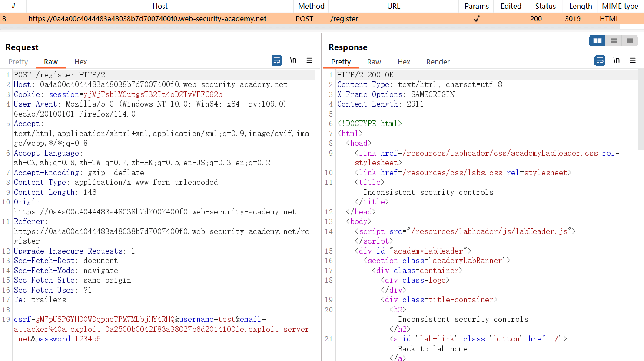
Task: Toggle word wrap in Response panel
Action: [600, 60]
